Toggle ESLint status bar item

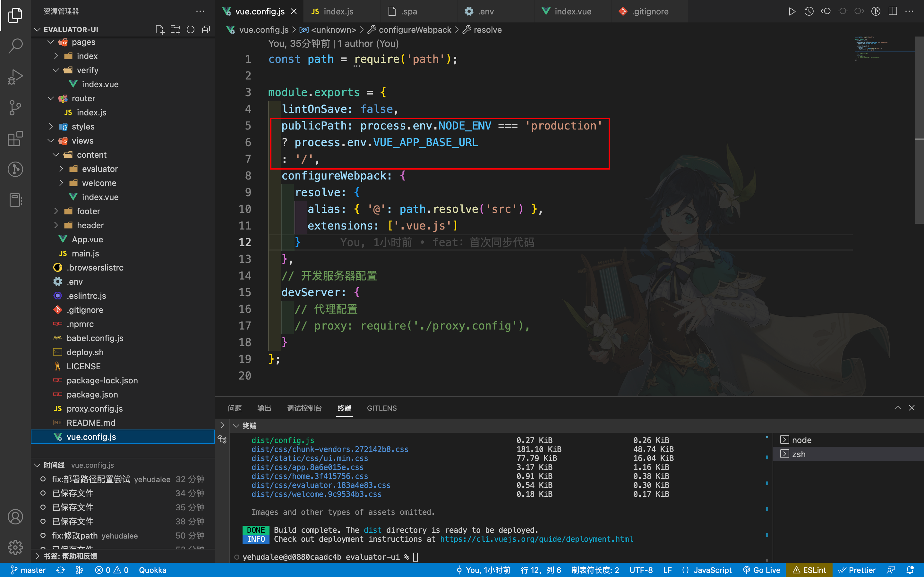[809, 570]
